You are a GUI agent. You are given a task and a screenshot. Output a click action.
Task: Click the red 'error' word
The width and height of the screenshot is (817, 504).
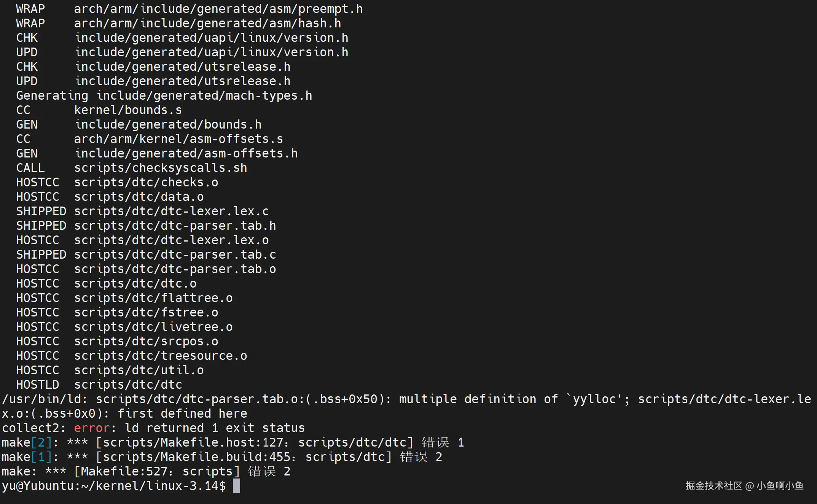(x=92, y=428)
